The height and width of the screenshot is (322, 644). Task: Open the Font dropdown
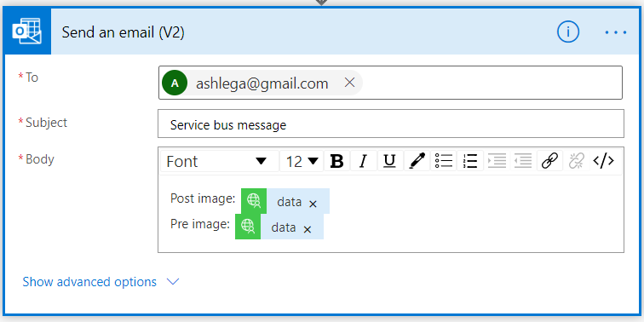pyautogui.click(x=219, y=161)
